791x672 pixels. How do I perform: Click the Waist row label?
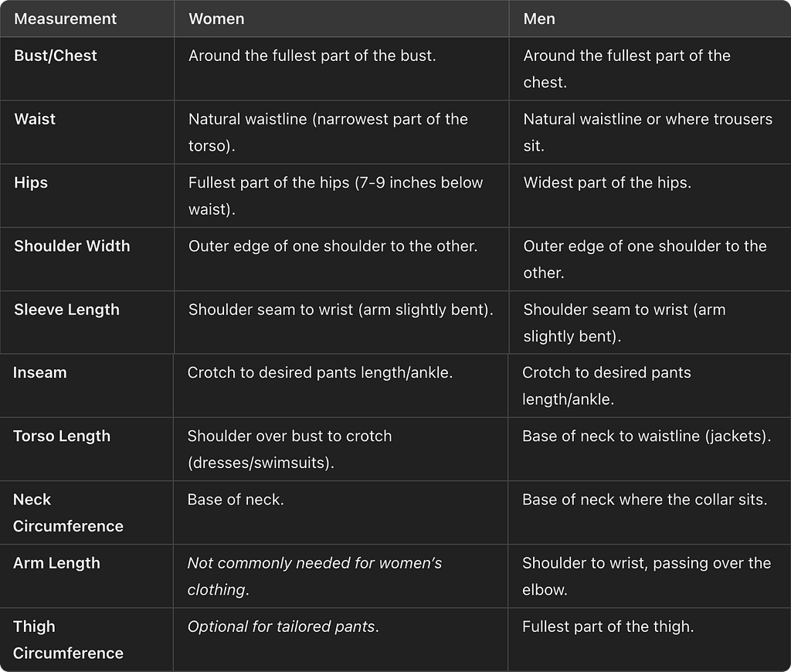pos(35,119)
